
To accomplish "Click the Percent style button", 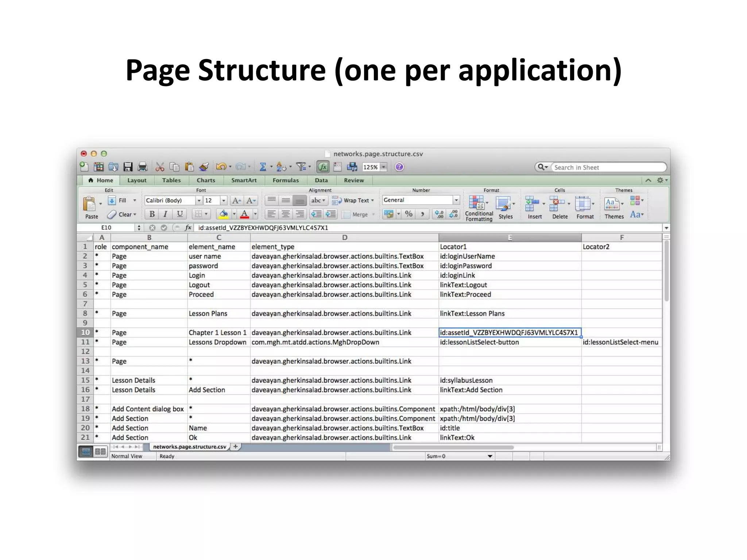I will (409, 214).
